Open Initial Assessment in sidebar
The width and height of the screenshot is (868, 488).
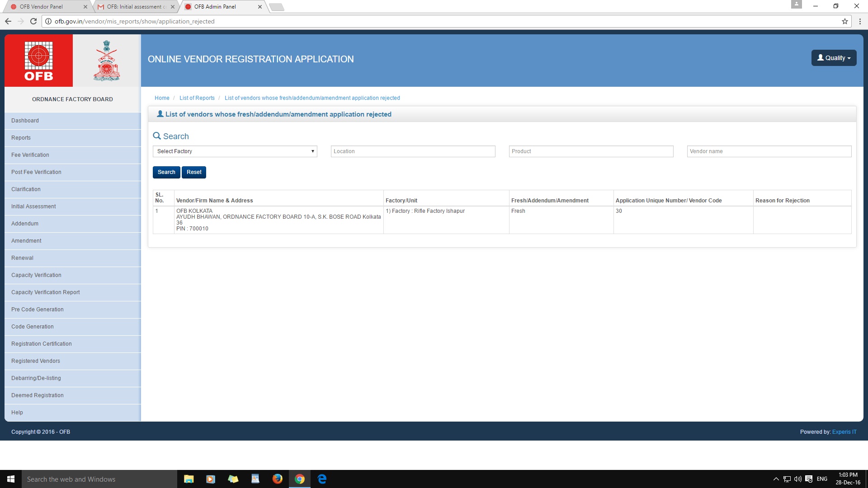pos(33,206)
